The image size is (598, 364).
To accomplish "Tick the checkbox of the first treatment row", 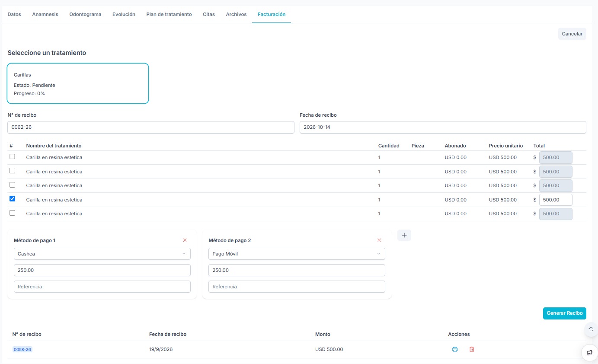I will 12,156.
